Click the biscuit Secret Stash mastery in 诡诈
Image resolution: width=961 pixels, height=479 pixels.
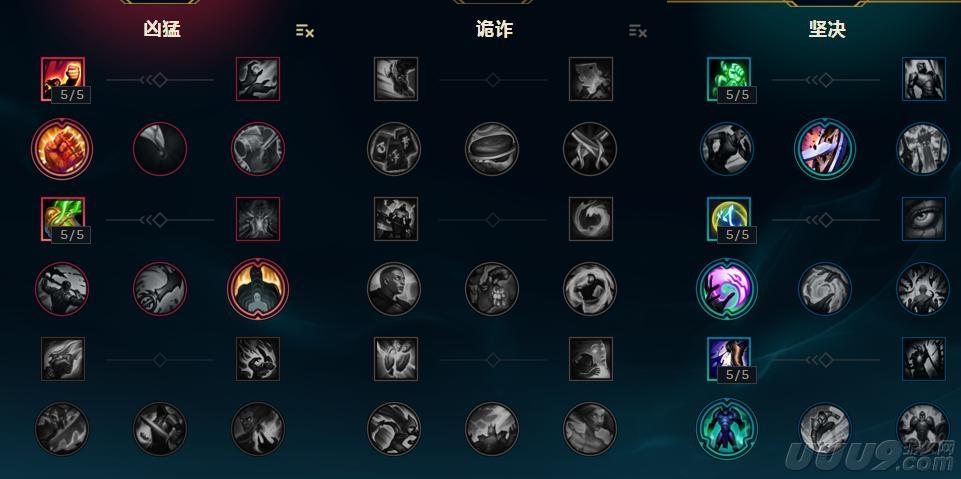[x=492, y=149]
